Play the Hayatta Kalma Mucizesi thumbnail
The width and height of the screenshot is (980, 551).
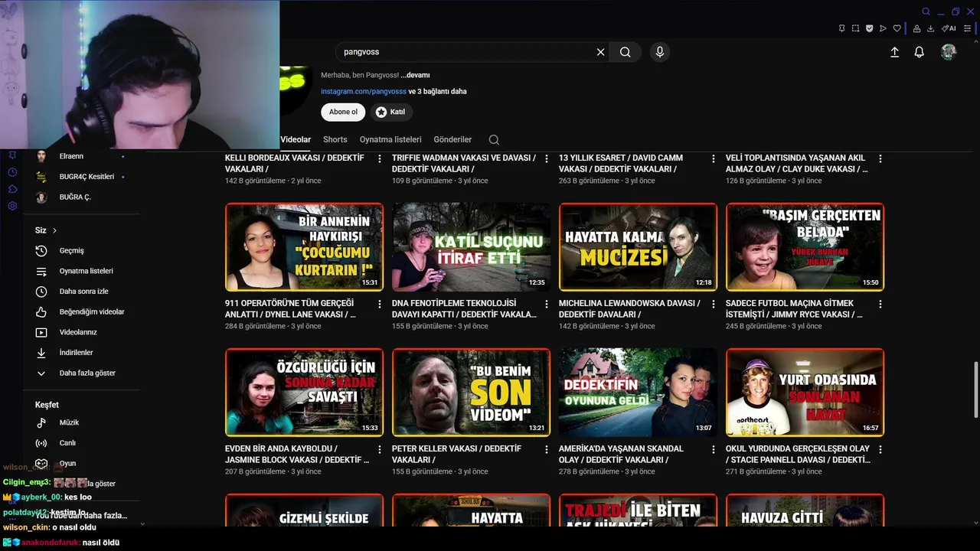[638, 246]
